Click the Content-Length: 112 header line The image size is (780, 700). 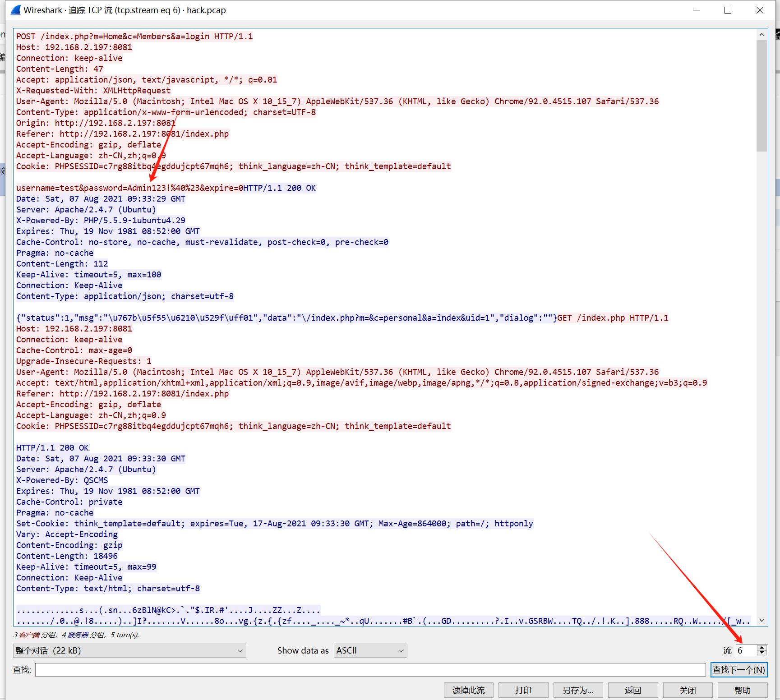click(x=62, y=264)
